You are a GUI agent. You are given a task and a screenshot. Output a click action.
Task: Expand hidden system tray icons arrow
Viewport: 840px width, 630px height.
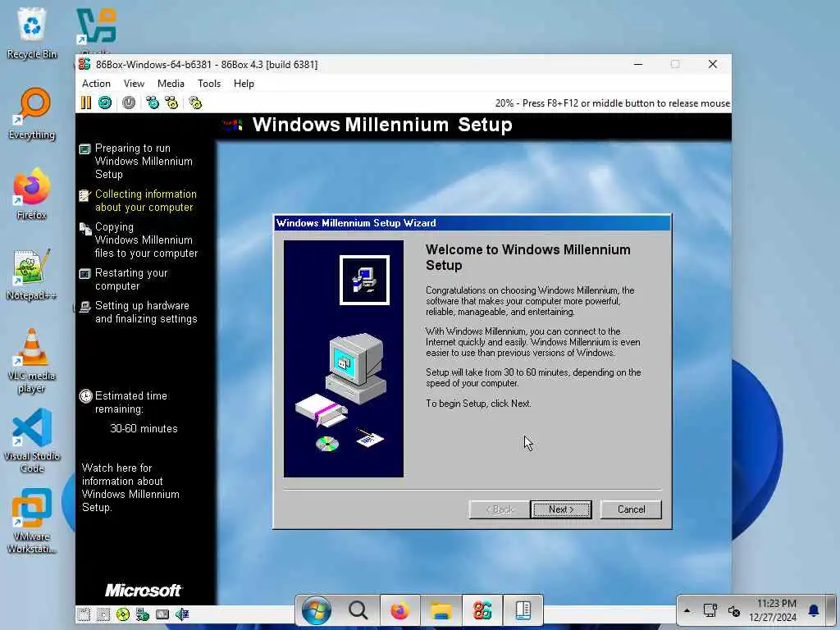pos(687,610)
